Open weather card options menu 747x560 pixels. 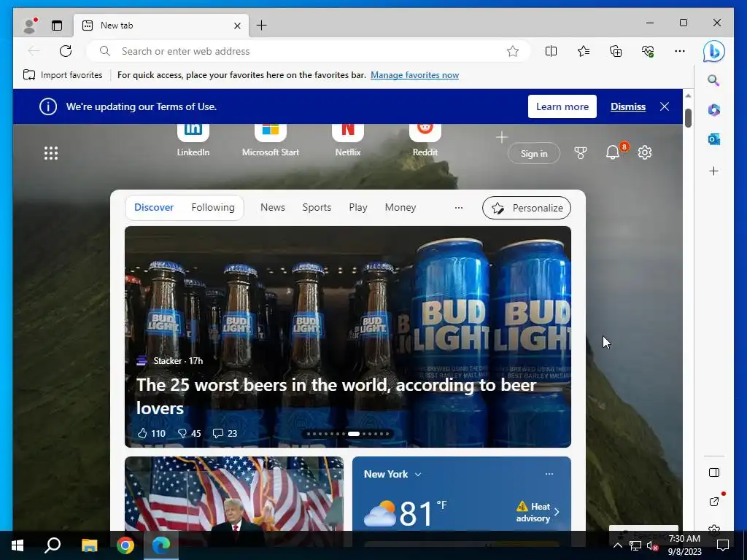coord(549,474)
